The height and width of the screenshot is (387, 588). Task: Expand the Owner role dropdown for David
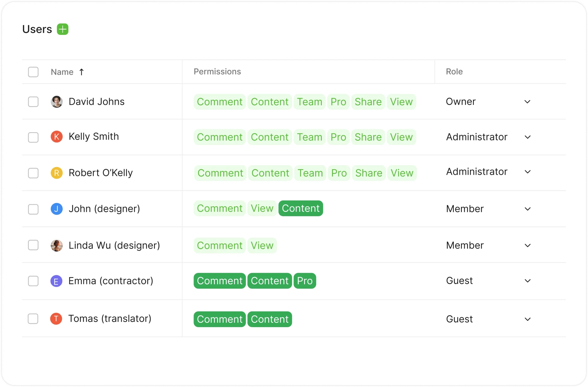click(527, 102)
